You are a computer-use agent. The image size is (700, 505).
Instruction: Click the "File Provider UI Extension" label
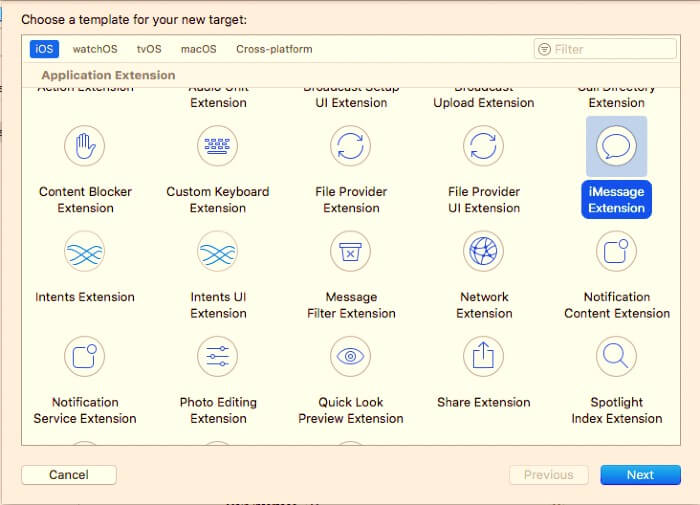click(x=484, y=200)
